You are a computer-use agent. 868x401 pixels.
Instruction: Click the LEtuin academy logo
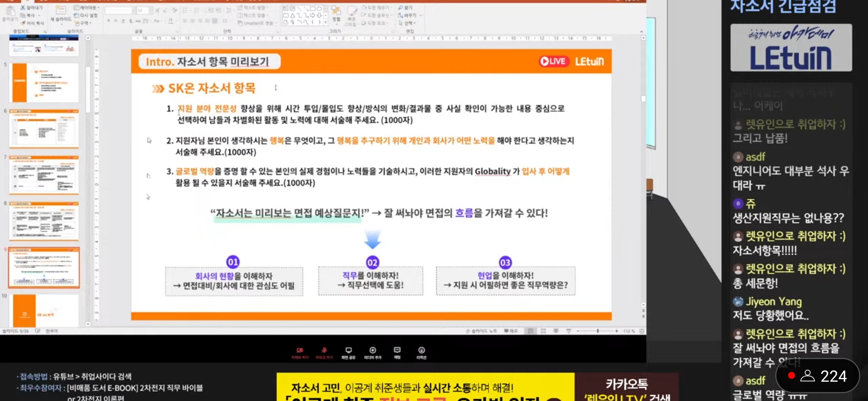[x=791, y=48]
